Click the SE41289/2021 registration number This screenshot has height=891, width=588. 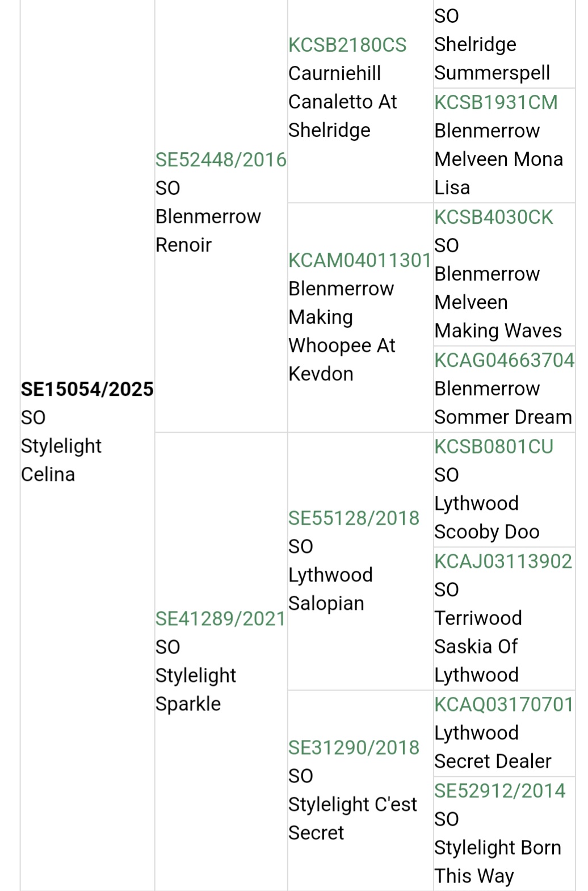click(220, 619)
